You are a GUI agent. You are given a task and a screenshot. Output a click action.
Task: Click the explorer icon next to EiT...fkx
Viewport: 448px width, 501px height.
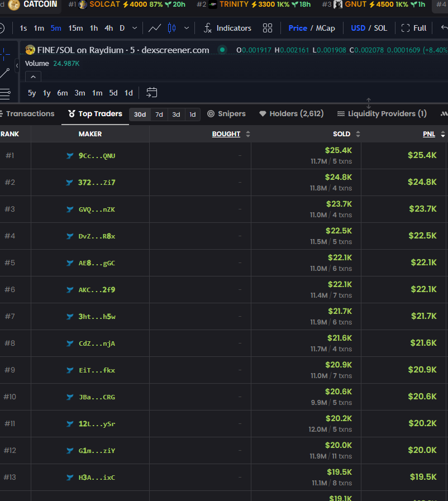(70, 370)
